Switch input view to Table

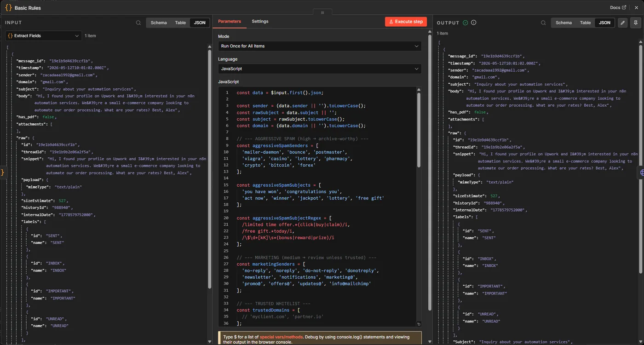pyautogui.click(x=180, y=23)
